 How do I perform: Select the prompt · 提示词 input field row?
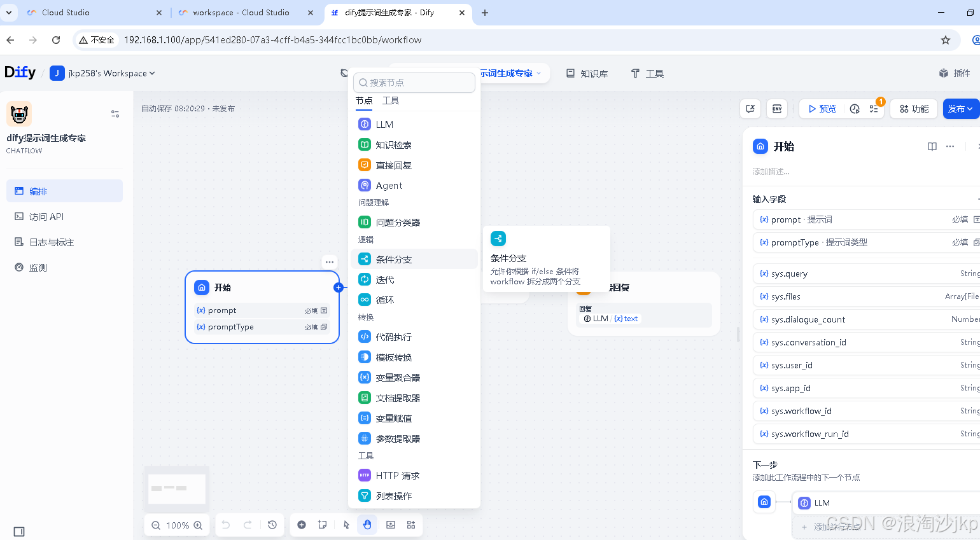coord(867,219)
